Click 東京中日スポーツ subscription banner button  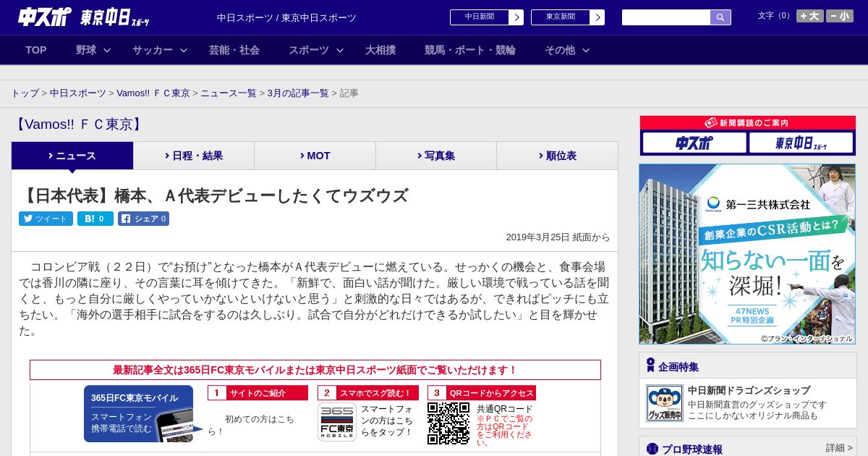point(801,143)
